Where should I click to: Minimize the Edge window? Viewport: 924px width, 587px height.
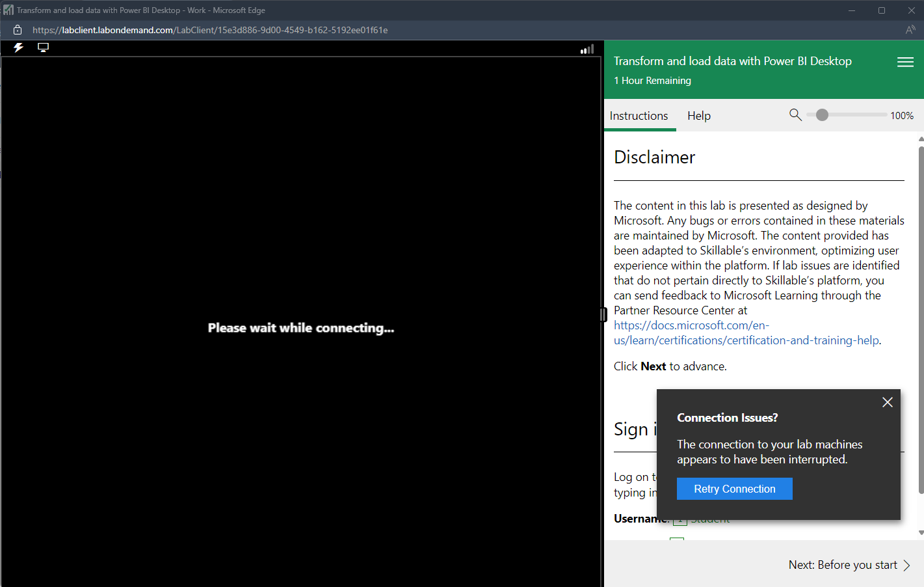(x=852, y=10)
